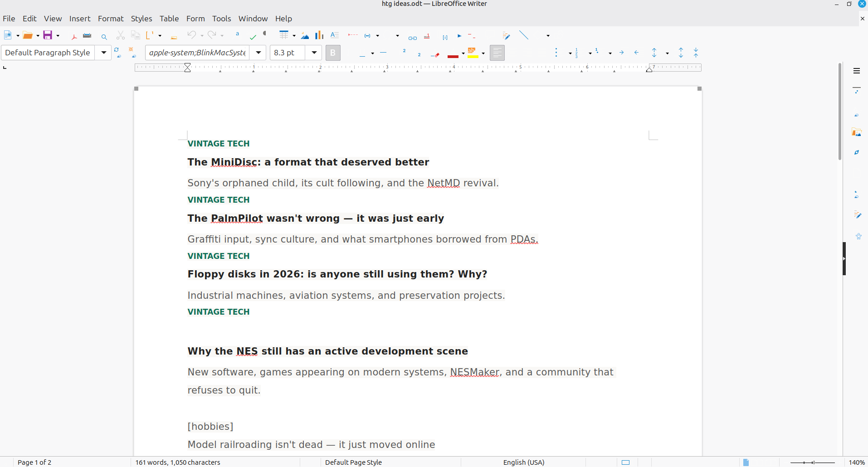Open the sidebar Navigator deck
The width and height of the screenshot is (868, 467).
857,152
